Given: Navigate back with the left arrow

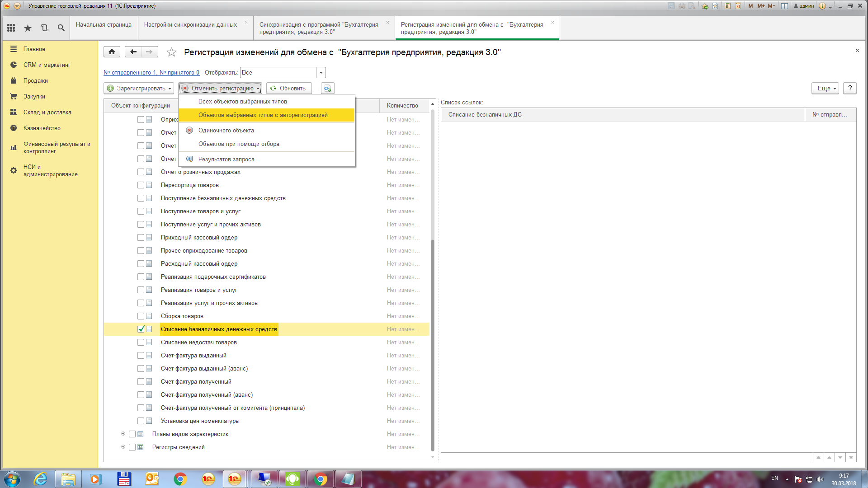Looking at the screenshot, I should (x=133, y=52).
